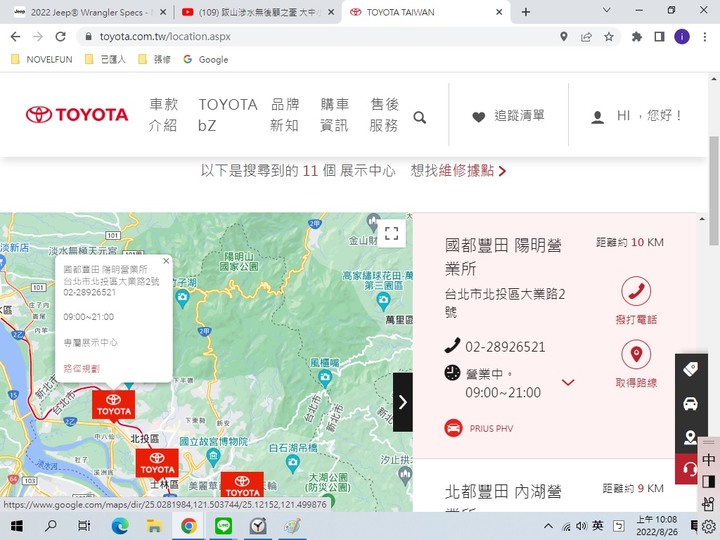Open the Chrome three-dot menu
Viewport: 720px width, 540px height.
[x=705, y=37]
